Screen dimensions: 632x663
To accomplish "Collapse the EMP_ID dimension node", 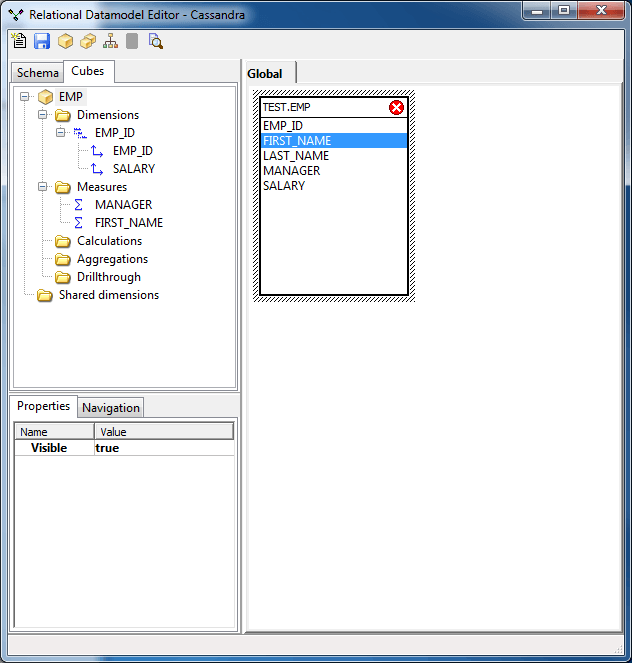I will pyautogui.click(x=60, y=133).
